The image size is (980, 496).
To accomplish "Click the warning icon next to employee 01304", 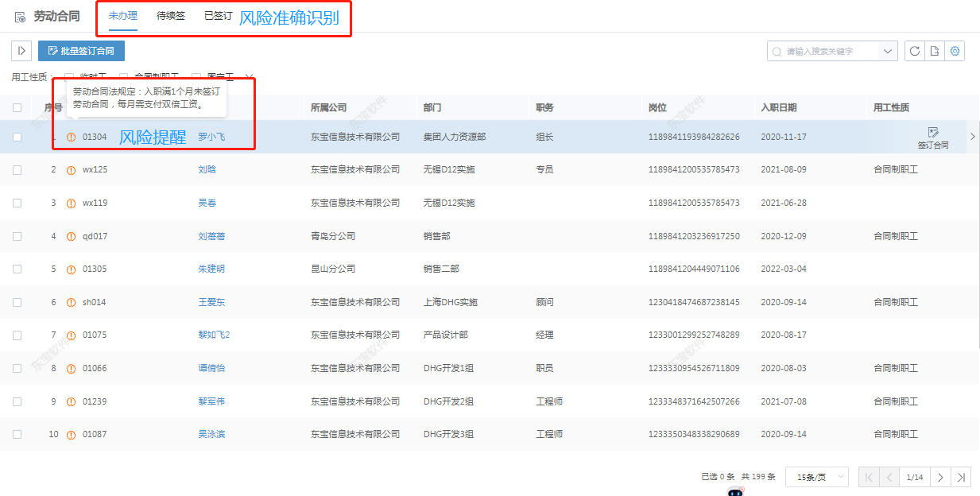I will (x=71, y=135).
